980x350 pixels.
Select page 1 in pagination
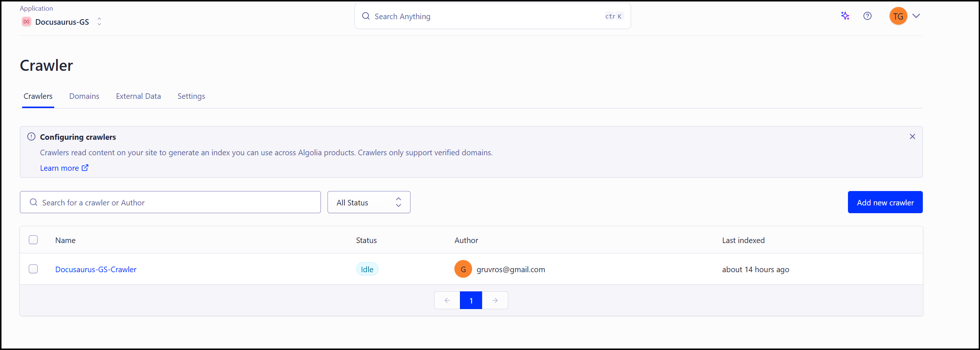(x=471, y=300)
